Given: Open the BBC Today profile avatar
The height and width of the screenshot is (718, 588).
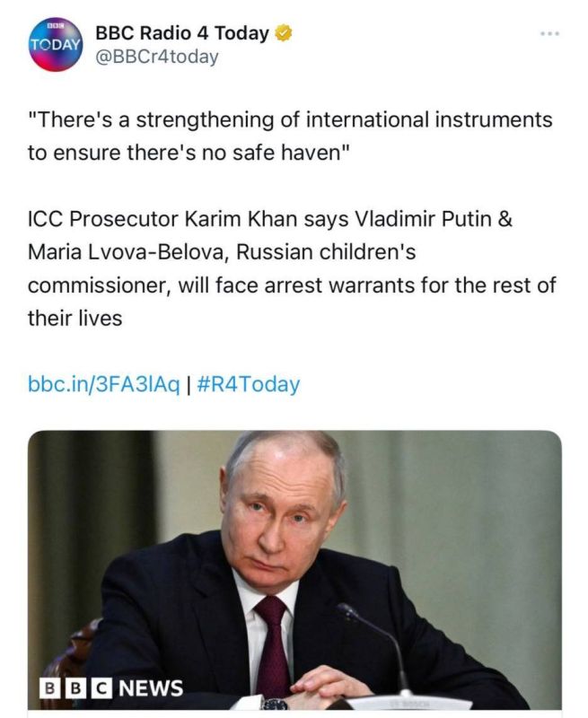Looking at the screenshot, I should tap(56, 44).
